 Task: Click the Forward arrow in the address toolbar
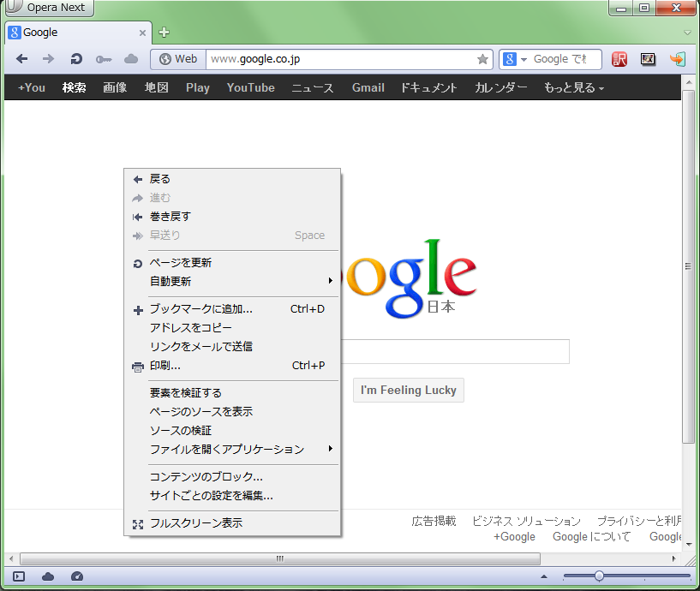[48, 59]
